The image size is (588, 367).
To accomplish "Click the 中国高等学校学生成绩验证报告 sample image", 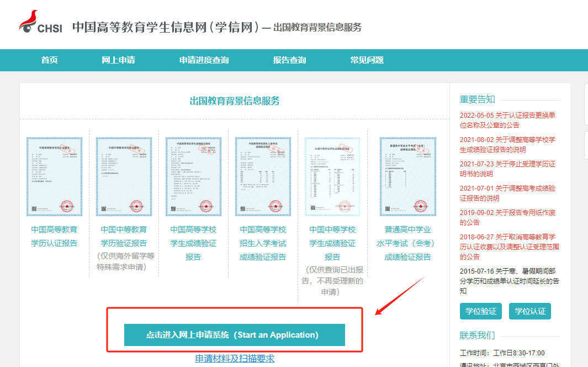I will pos(193,177).
